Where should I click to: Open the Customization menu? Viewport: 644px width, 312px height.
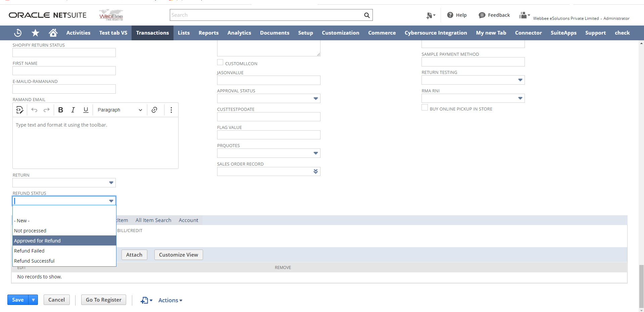340,33
